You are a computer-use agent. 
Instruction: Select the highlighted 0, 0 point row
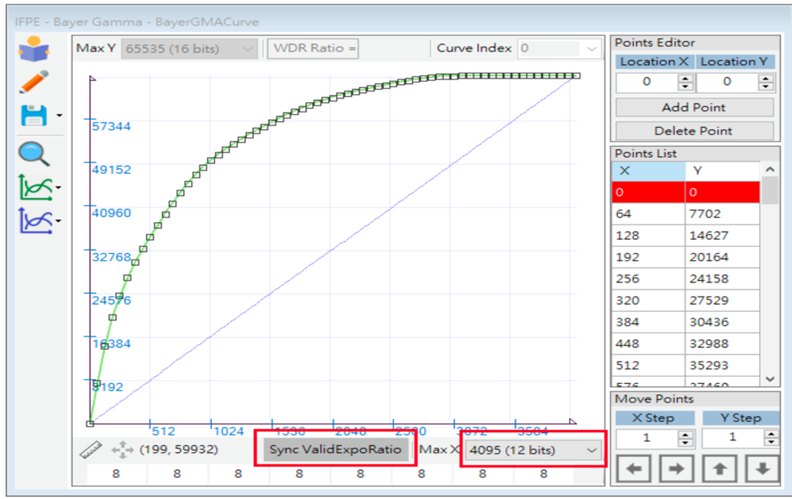point(685,192)
